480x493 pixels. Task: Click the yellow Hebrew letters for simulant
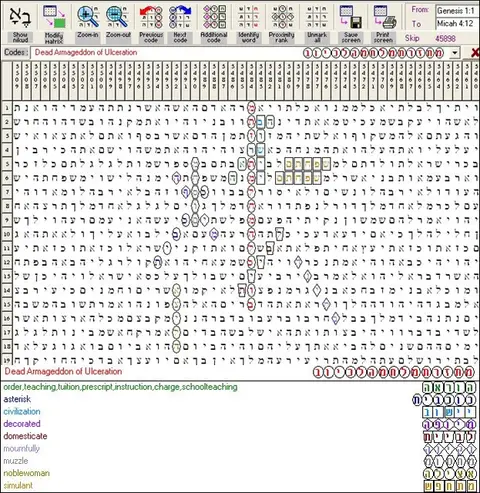tap(449, 486)
